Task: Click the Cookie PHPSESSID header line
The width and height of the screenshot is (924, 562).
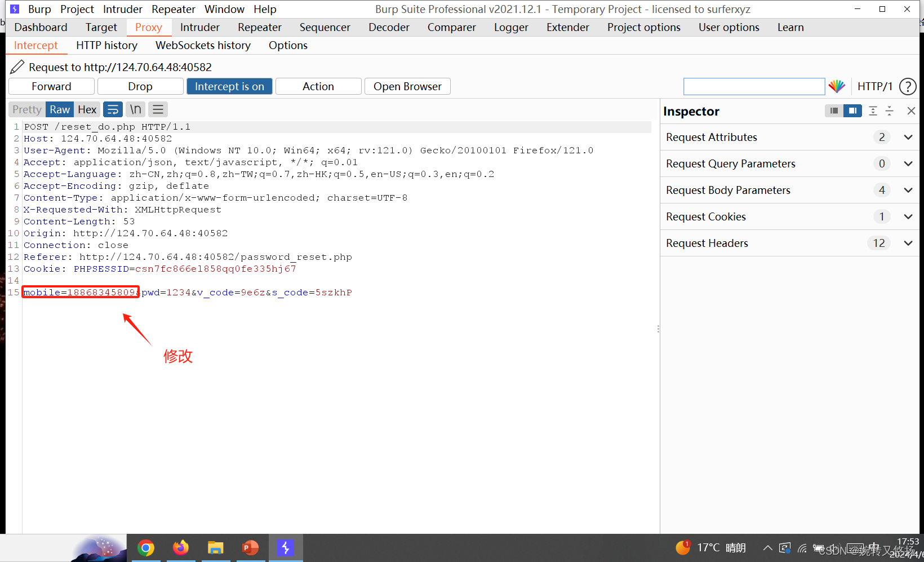Action: tap(160, 269)
